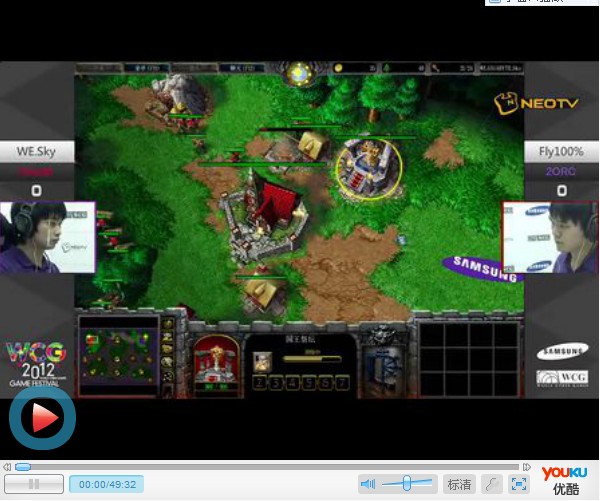
Task: Open the game 聊天 (F12) chat button
Action: click(x=242, y=68)
